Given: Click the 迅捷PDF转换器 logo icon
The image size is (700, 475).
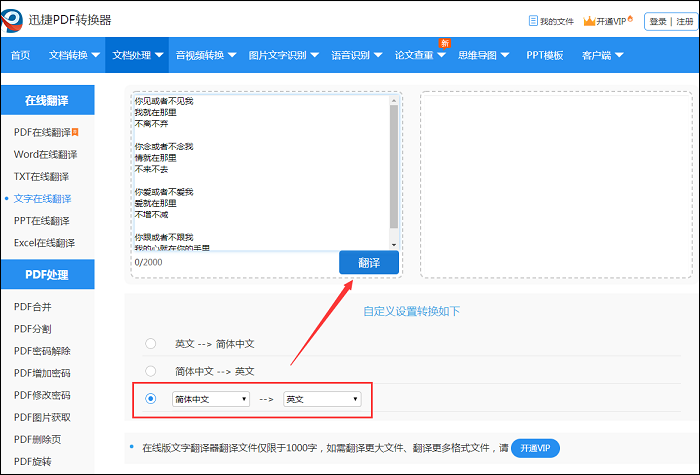Looking at the screenshot, I should tap(22, 19).
